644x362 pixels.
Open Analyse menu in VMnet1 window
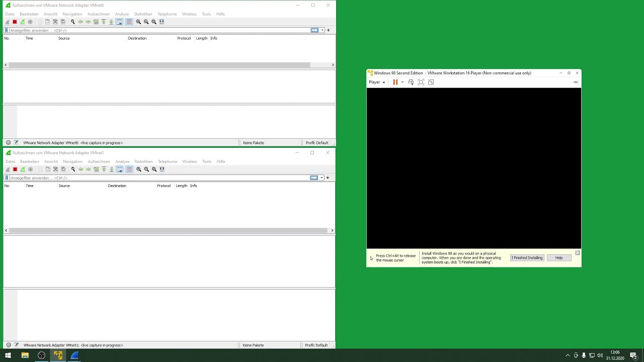(x=122, y=161)
